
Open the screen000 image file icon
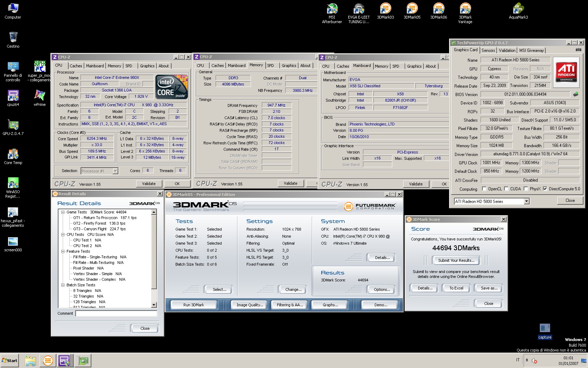[13, 244]
